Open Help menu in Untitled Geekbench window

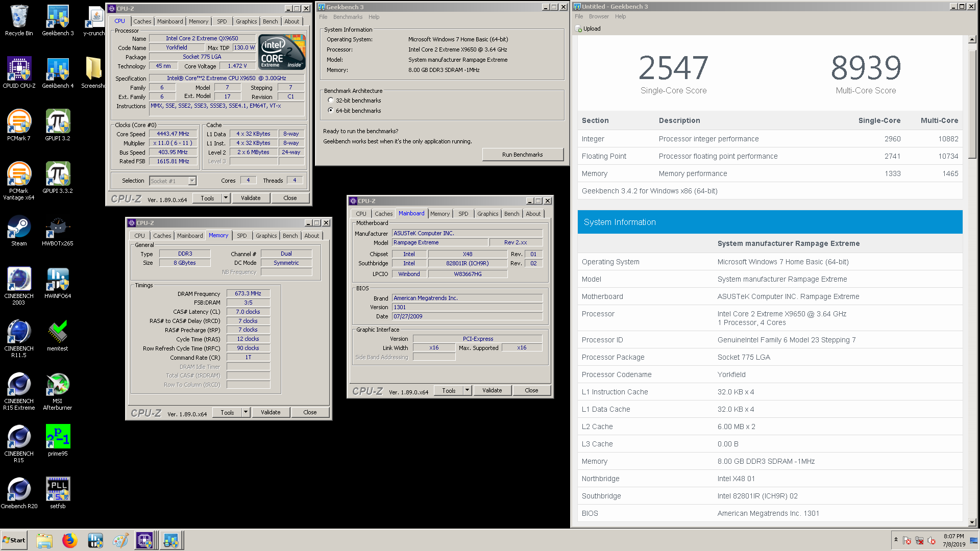[x=620, y=16]
